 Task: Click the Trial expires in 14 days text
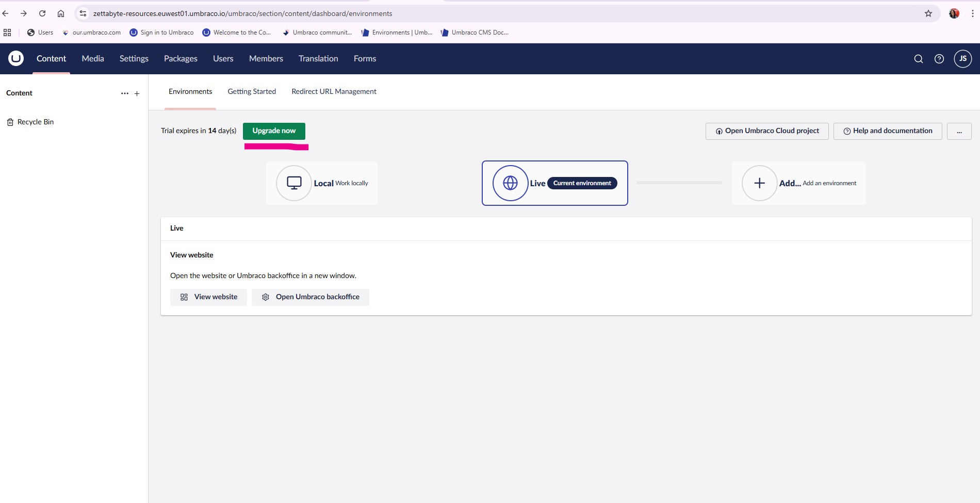tap(199, 131)
